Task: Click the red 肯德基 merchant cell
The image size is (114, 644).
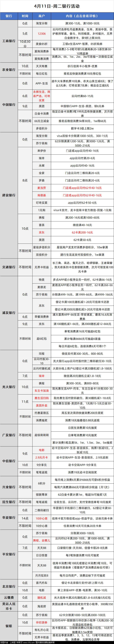Action: [x=42, y=195]
